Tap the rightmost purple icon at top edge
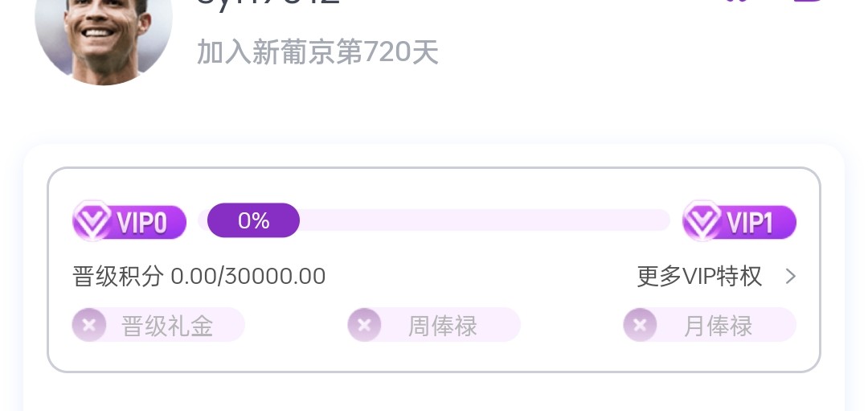 click(x=805, y=2)
